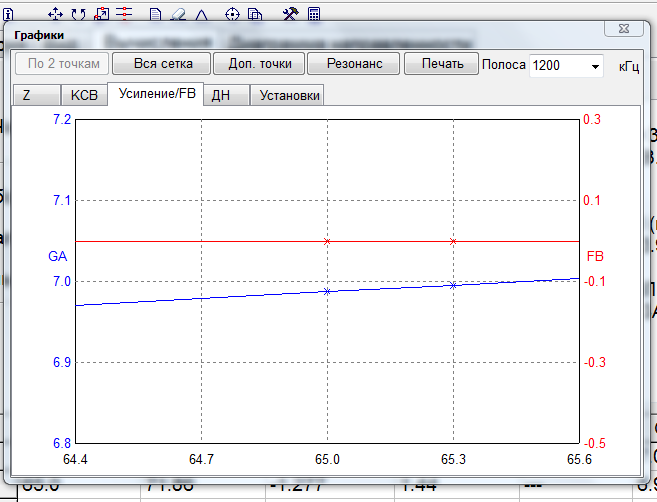Click the disabled По 2 точкам button

tap(62, 64)
